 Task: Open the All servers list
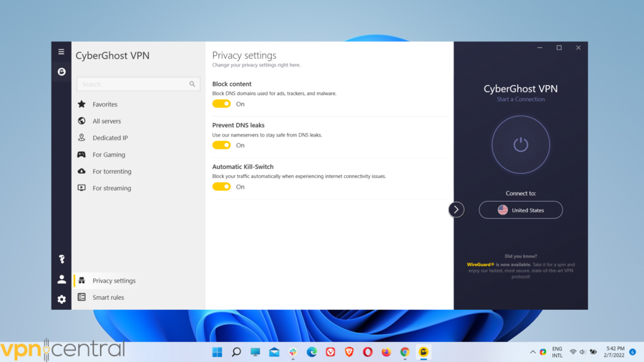point(107,121)
